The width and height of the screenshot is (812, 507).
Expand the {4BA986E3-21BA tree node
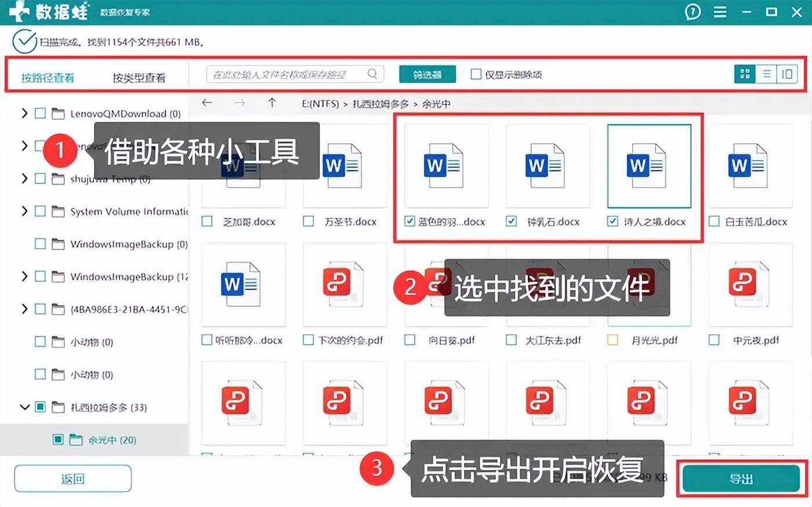[24, 309]
